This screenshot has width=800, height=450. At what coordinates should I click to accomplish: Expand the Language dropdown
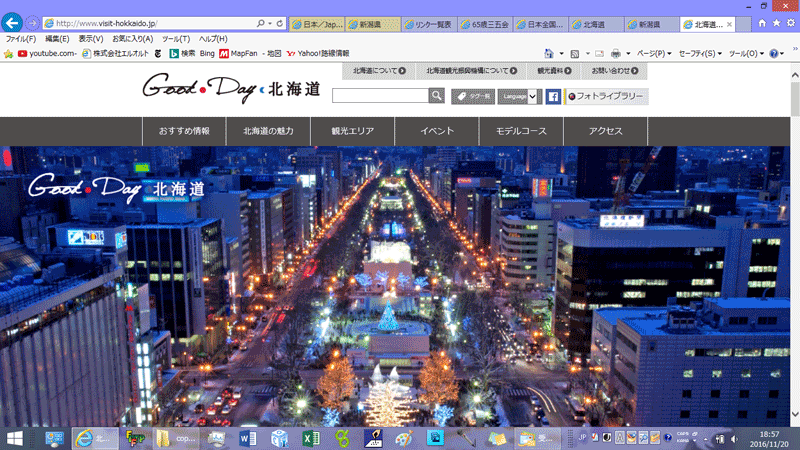517,96
